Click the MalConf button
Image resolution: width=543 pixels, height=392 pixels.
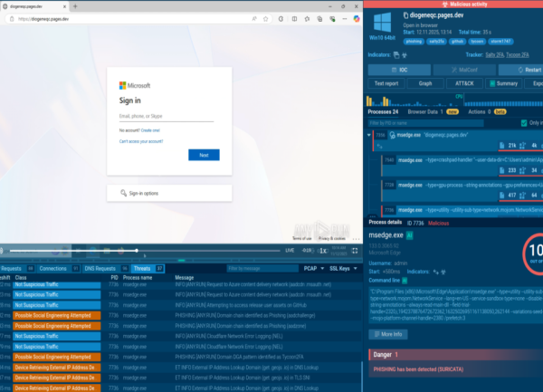click(464, 70)
